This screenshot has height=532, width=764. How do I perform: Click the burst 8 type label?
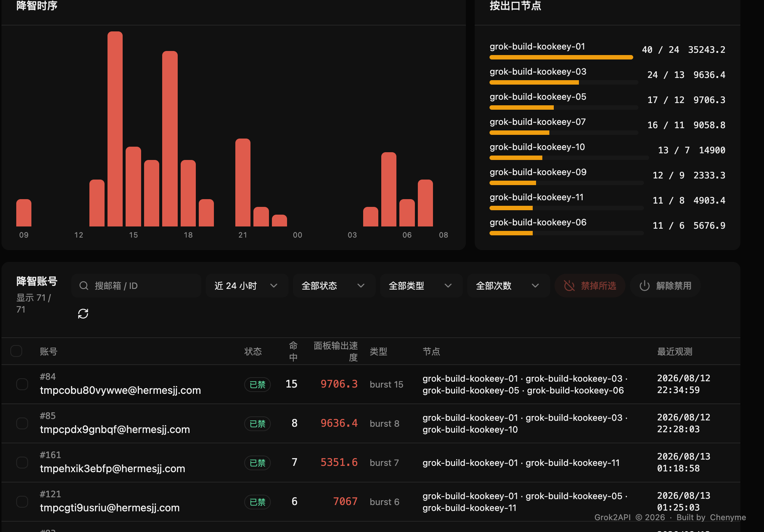(x=385, y=423)
